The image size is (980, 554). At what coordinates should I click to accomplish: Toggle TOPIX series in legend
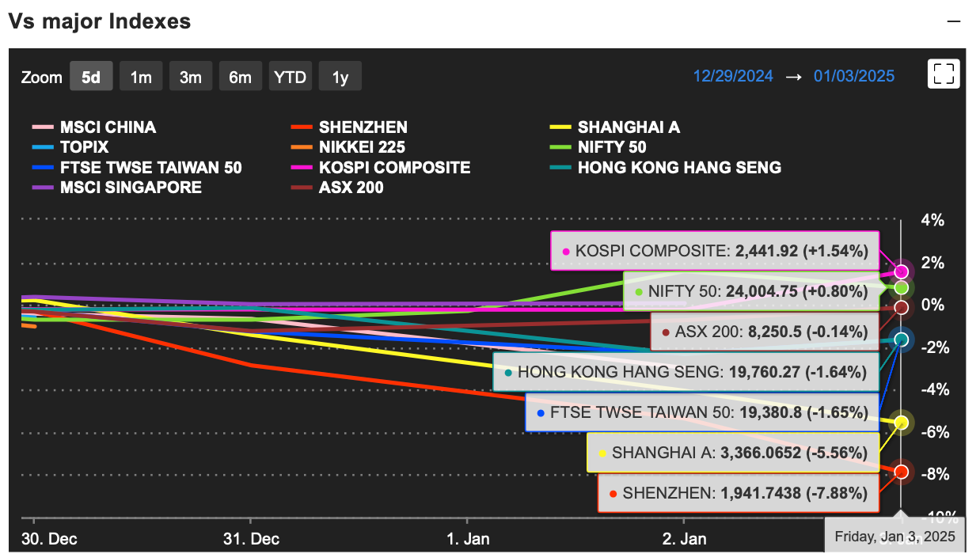tap(70, 147)
